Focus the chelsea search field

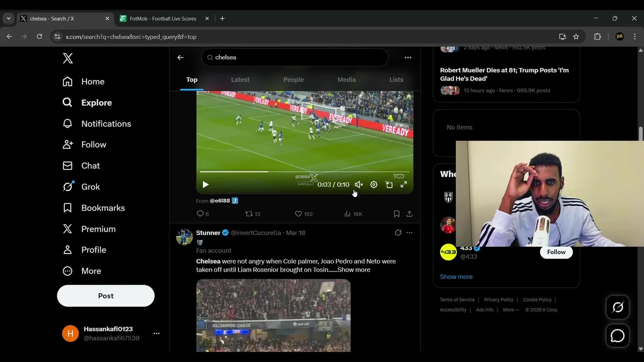pyautogui.click(x=295, y=57)
